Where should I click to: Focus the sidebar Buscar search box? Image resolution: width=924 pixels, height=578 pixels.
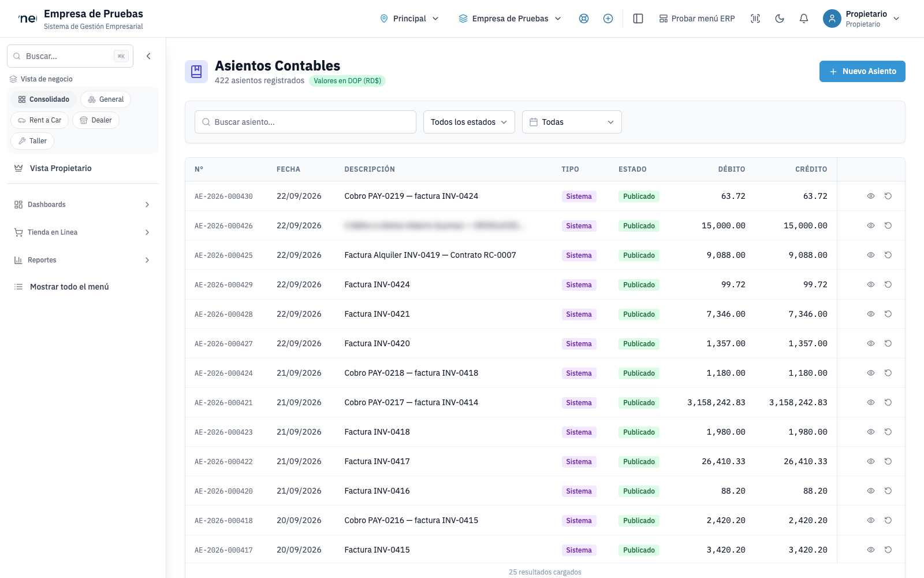(x=70, y=56)
